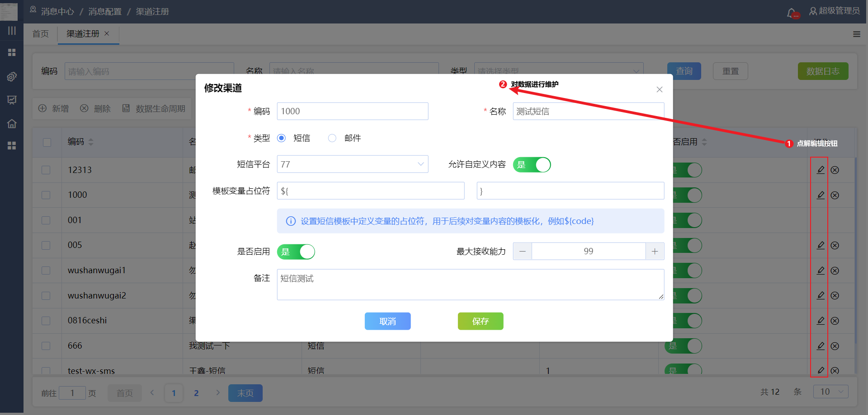
Task: Click 新增 to add a channel
Action: (x=54, y=108)
